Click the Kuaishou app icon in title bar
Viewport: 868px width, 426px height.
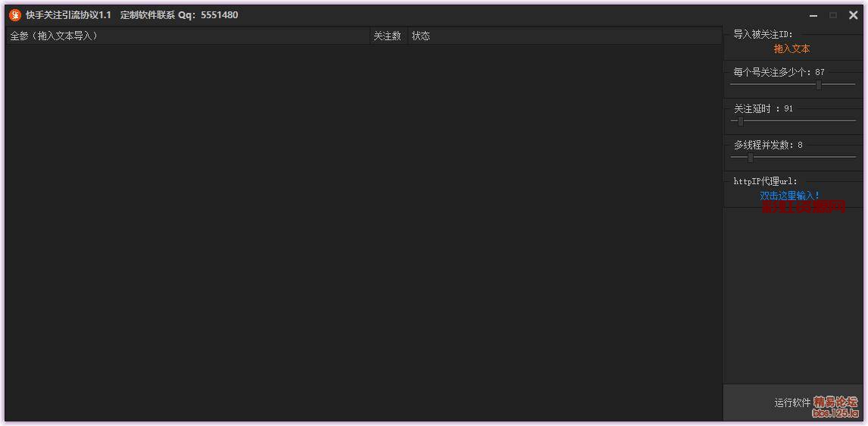15,15
